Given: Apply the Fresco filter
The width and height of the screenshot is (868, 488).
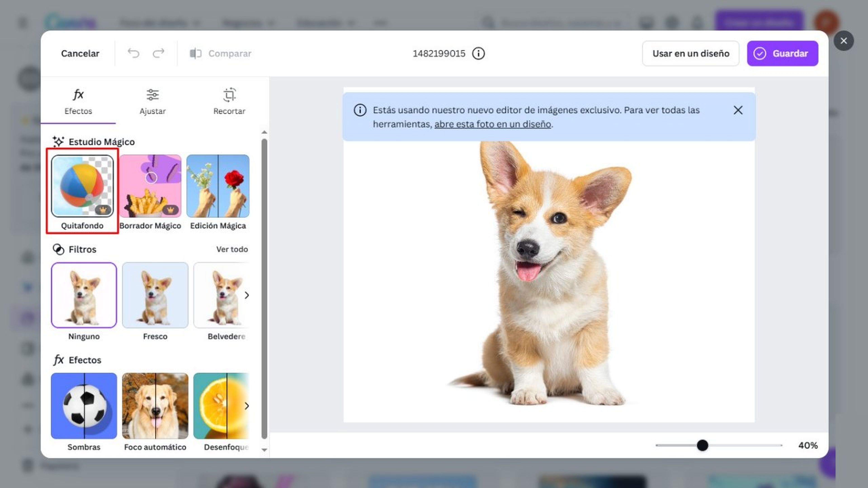Looking at the screenshot, I should (x=155, y=301).
